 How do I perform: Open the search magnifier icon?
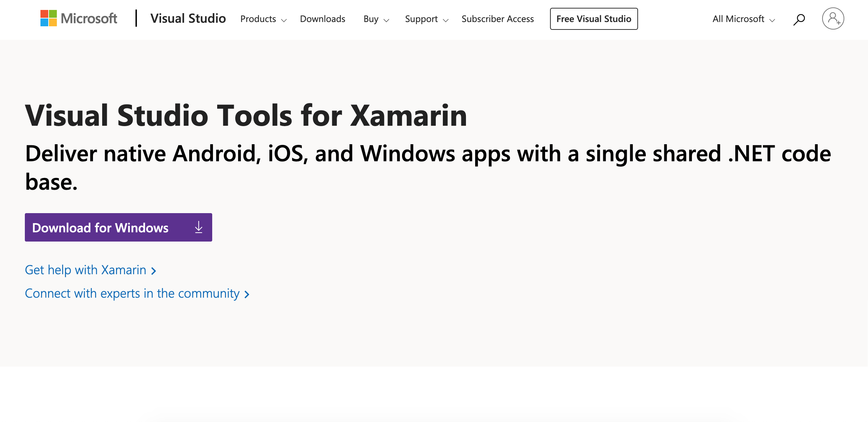pyautogui.click(x=799, y=19)
